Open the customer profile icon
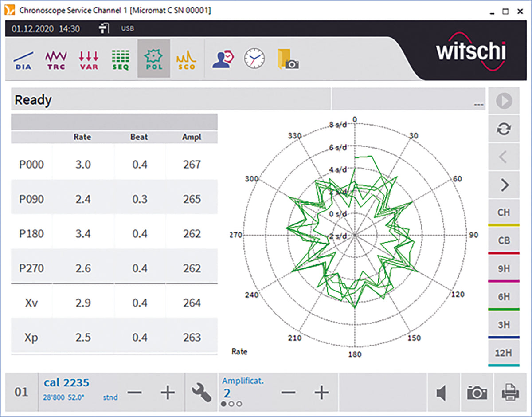Screen dimensions: 532x417 pyautogui.click(x=223, y=59)
